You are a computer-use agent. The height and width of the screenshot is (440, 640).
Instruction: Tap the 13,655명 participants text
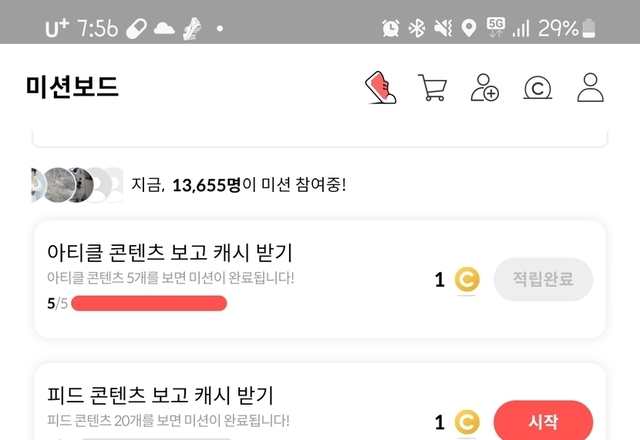pos(209,185)
